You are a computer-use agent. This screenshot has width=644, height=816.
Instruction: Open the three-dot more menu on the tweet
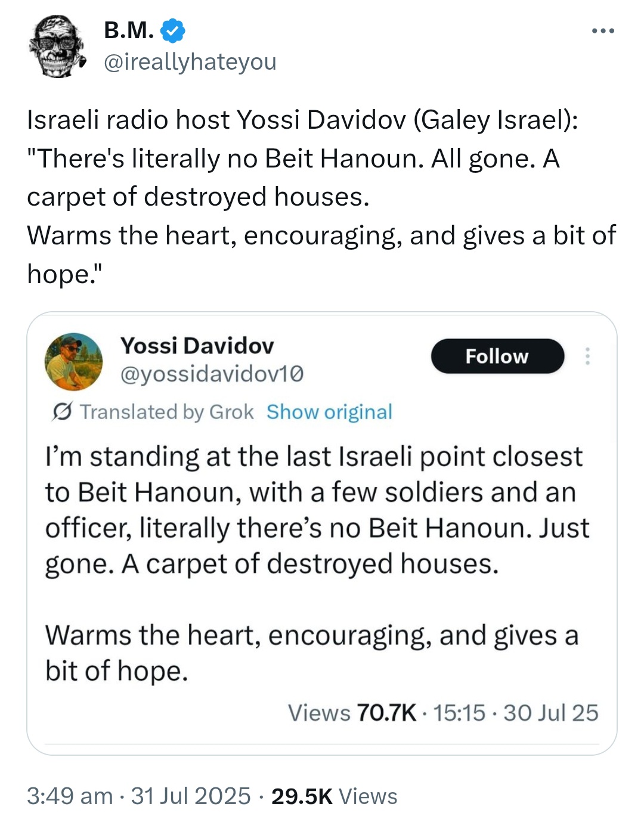[603, 31]
